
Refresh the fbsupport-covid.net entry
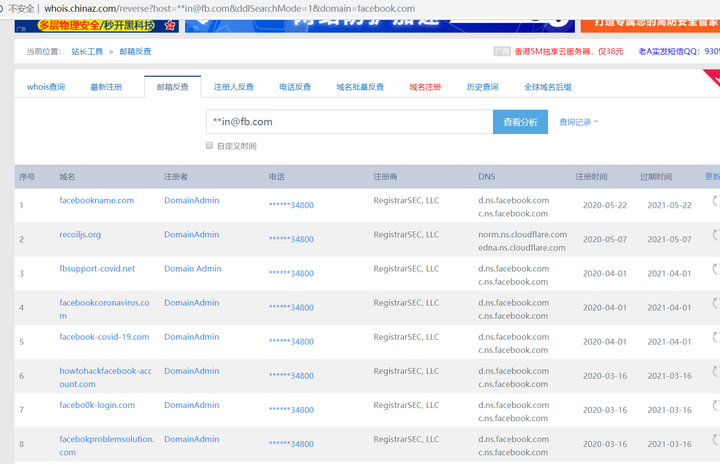click(716, 269)
